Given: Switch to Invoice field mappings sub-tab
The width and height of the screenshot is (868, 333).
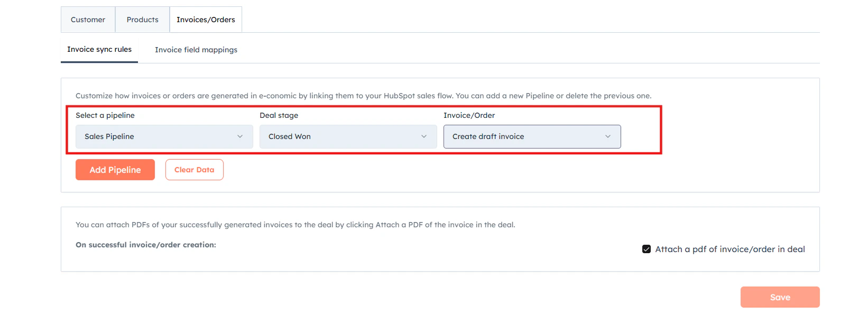Looking at the screenshot, I should click(x=196, y=50).
